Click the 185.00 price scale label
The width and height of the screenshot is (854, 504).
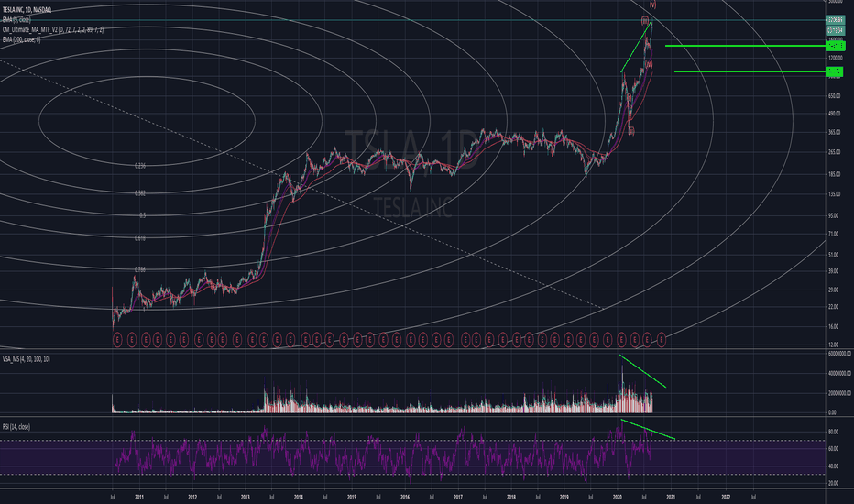click(x=835, y=174)
